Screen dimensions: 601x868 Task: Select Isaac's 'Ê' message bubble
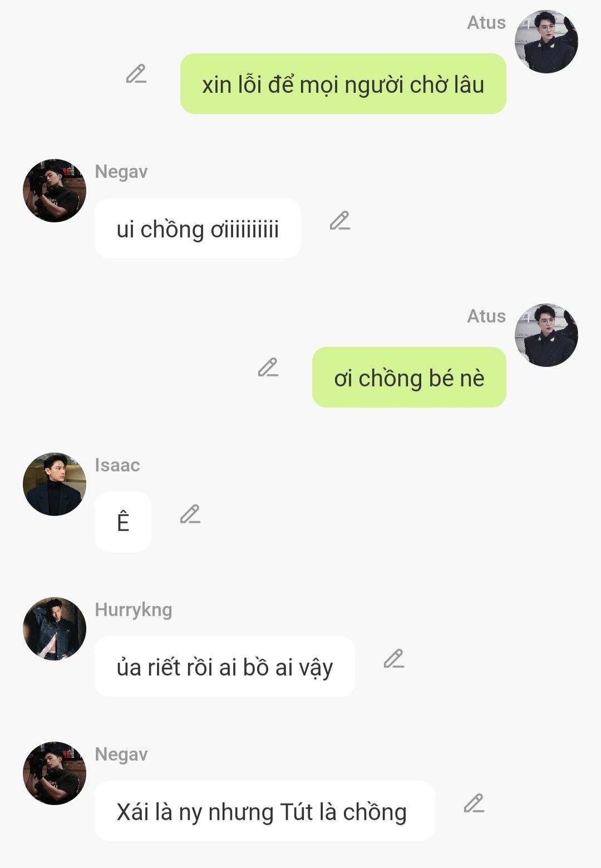point(123,522)
